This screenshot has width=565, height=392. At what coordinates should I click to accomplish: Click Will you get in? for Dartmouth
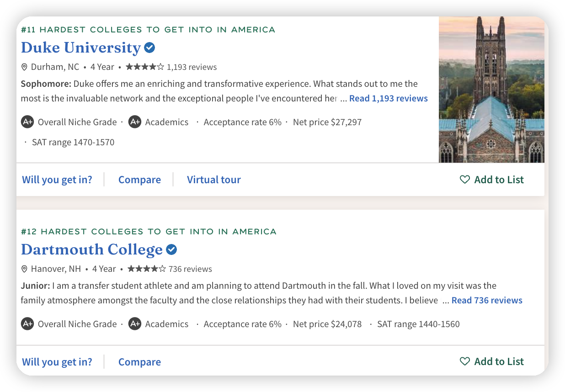57,362
